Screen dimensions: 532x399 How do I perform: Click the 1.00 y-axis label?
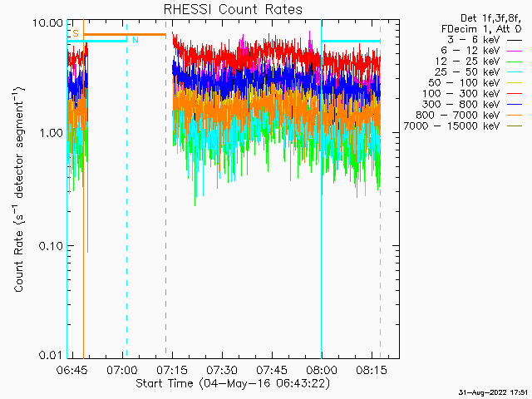point(52,133)
